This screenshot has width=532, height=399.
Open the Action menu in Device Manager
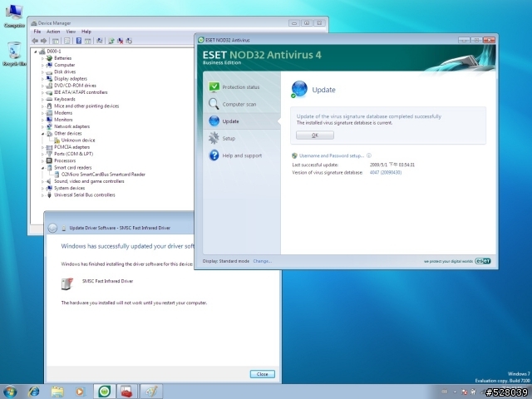point(53,32)
